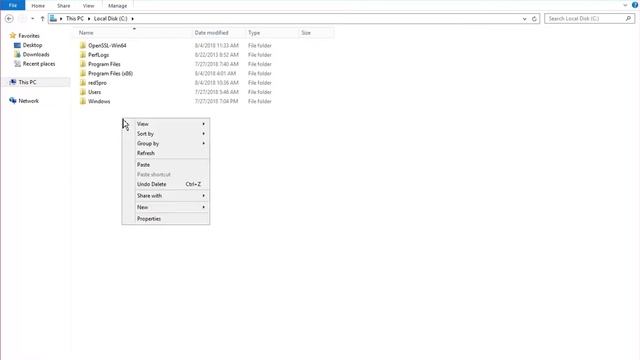Switch to the Home ribbon tab
The width and height of the screenshot is (640, 360).
click(38, 6)
